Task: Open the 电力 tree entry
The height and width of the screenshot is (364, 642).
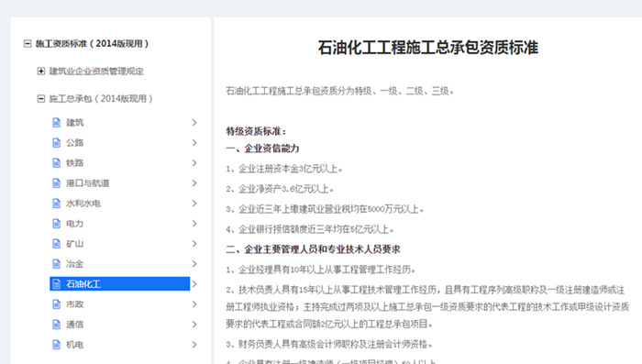Action: click(x=75, y=224)
